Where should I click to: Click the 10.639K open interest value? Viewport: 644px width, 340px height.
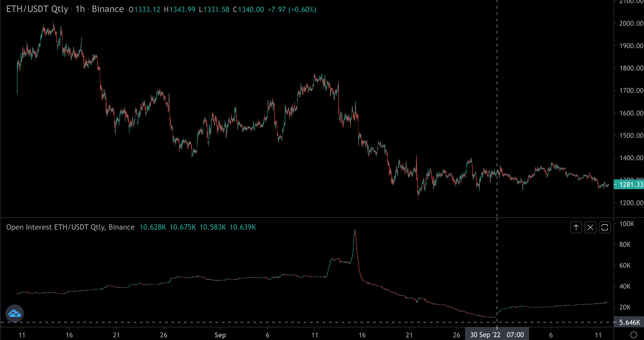tap(243, 227)
